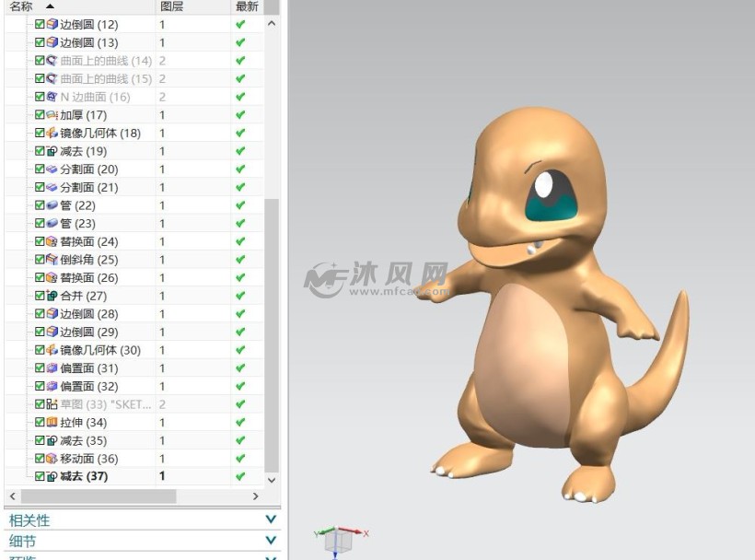Click the horizontal scrollbar thumb

pos(99,496)
